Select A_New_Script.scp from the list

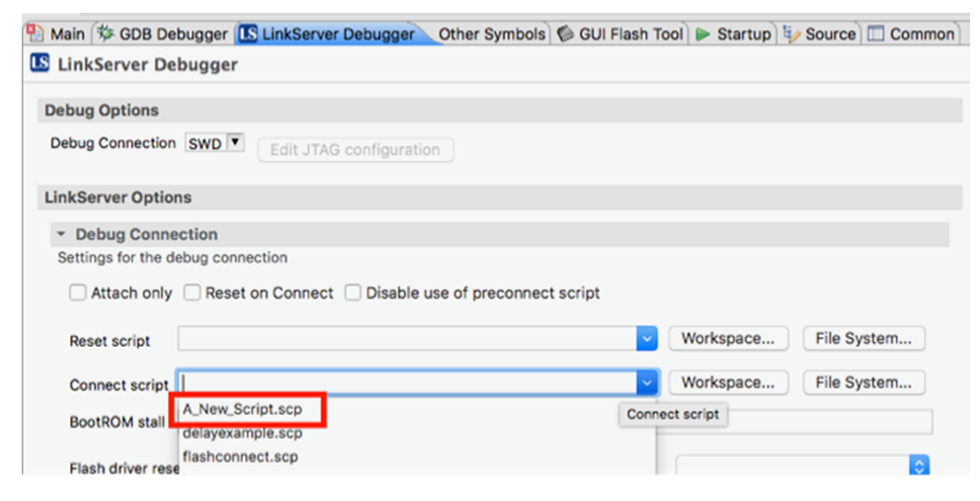(243, 409)
